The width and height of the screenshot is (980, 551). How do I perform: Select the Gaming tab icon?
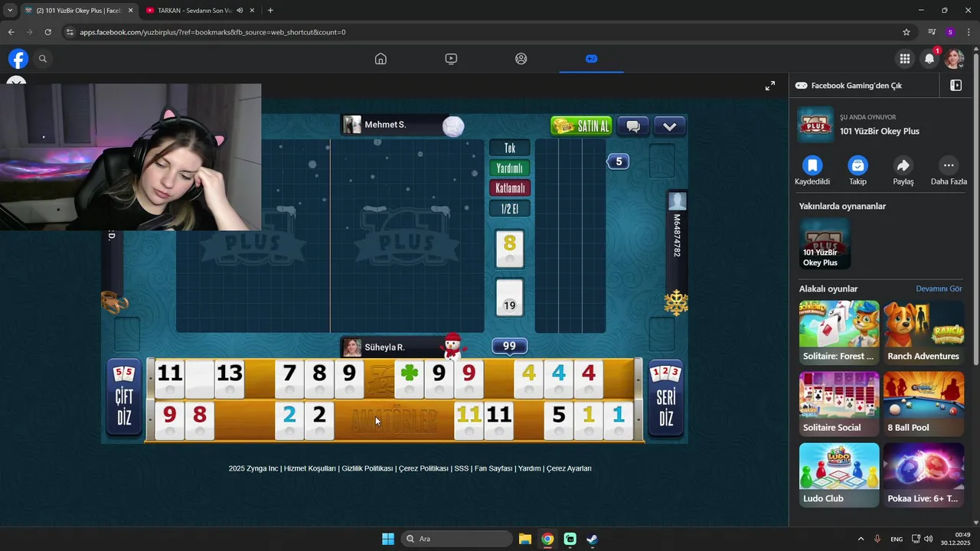[591, 59]
